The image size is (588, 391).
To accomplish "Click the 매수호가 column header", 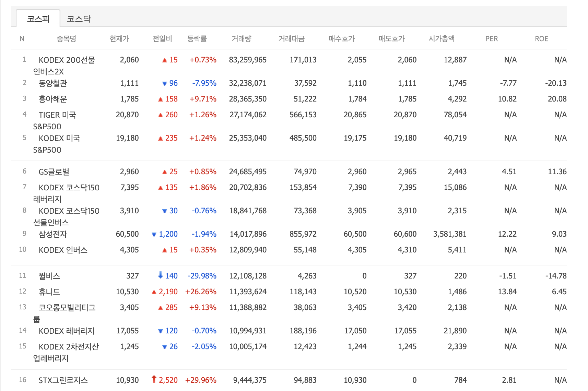I will pyautogui.click(x=341, y=38).
